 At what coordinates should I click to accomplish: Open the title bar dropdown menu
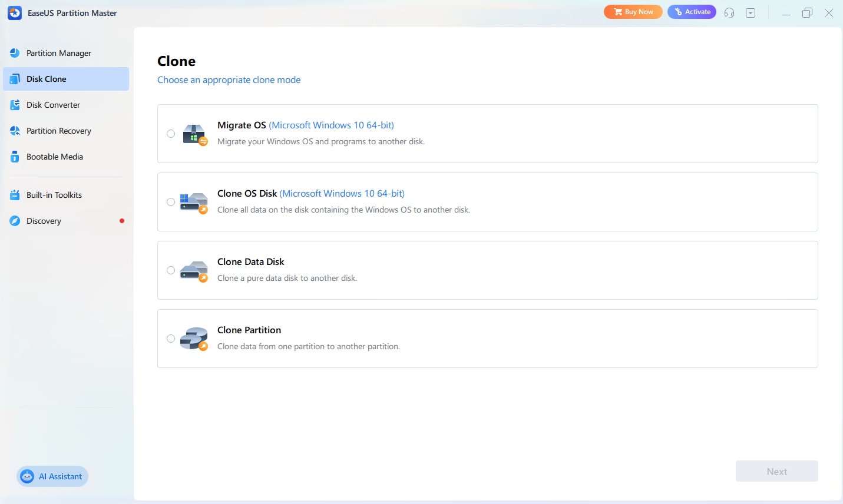[x=751, y=12]
